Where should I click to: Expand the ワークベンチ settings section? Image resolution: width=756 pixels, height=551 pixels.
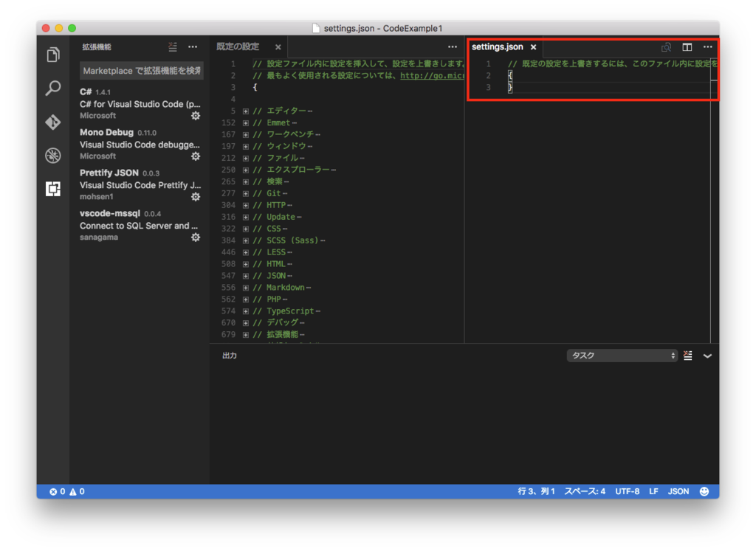point(245,135)
